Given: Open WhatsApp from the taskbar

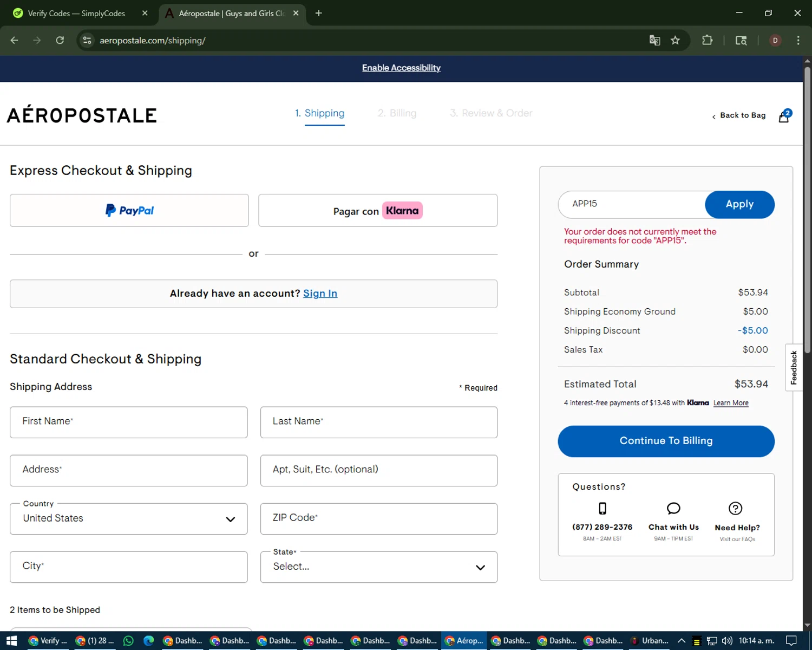Looking at the screenshot, I should [x=128, y=641].
